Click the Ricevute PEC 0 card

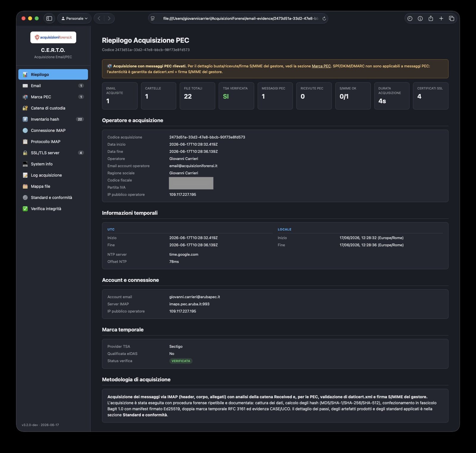click(x=314, y=96)
